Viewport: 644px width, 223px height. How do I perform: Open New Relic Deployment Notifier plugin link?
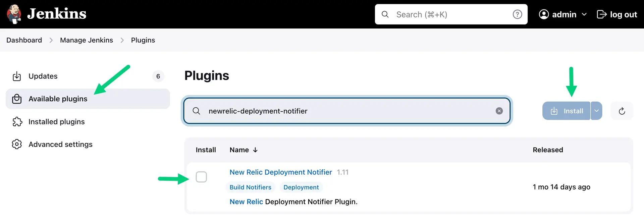[280, 172]
